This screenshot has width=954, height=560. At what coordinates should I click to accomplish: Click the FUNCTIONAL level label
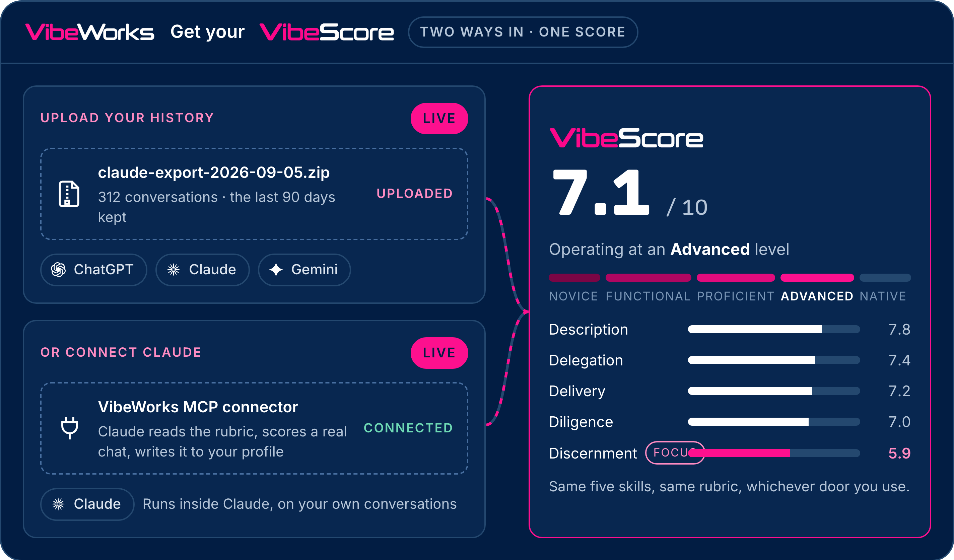point(648,296)
